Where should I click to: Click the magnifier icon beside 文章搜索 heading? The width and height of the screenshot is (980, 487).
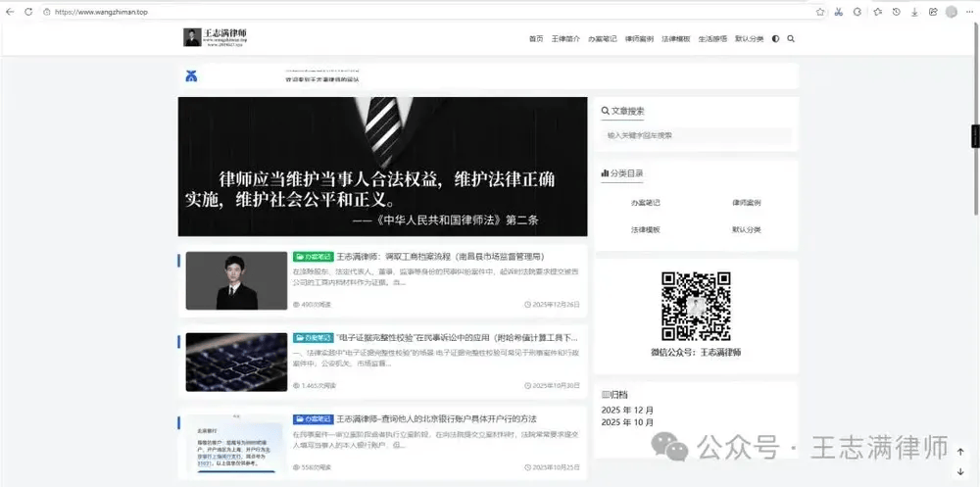pos(605,112)
